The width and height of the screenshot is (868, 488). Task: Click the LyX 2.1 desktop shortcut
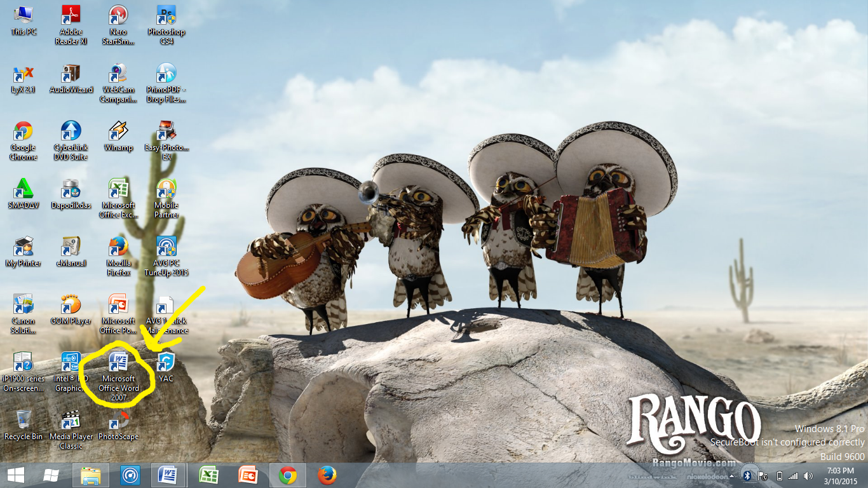tap(24, 79)
